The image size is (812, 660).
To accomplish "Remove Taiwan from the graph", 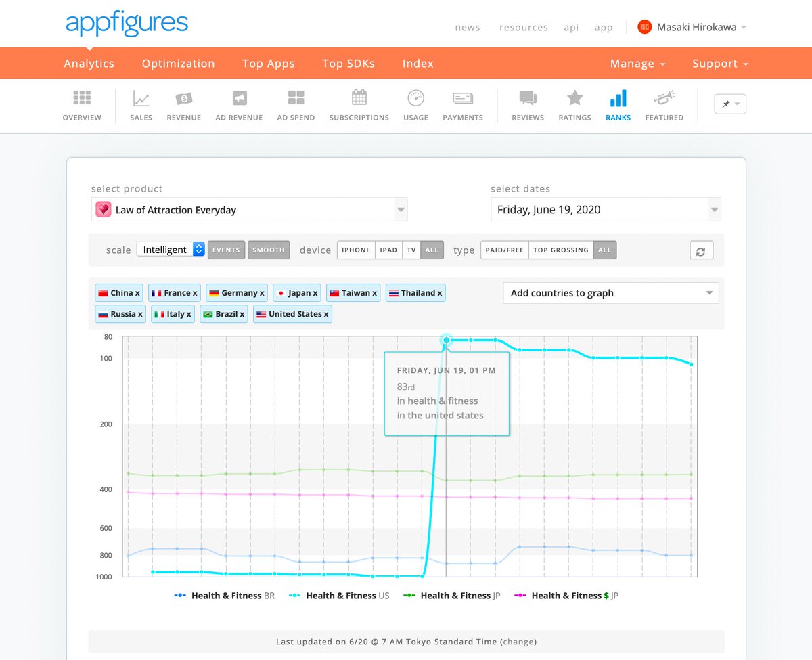I will (x=375, y=293).
